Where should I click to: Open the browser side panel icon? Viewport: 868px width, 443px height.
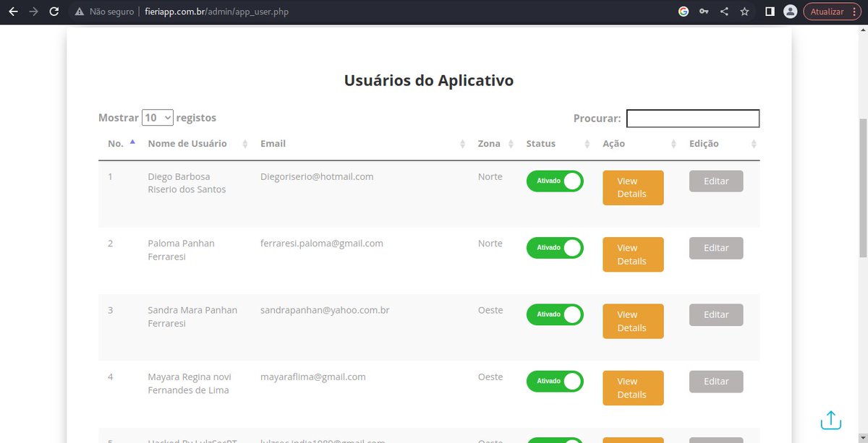click(x=770, y=12)
